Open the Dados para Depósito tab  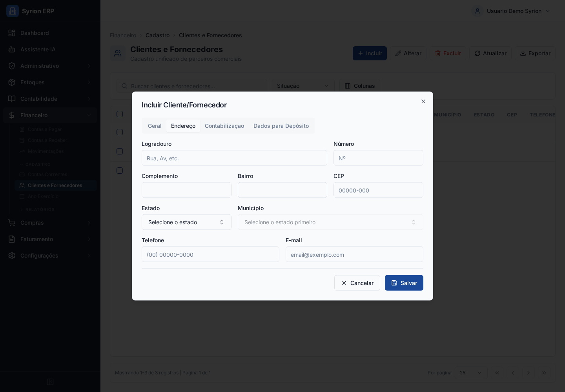(x=281, y=126)
